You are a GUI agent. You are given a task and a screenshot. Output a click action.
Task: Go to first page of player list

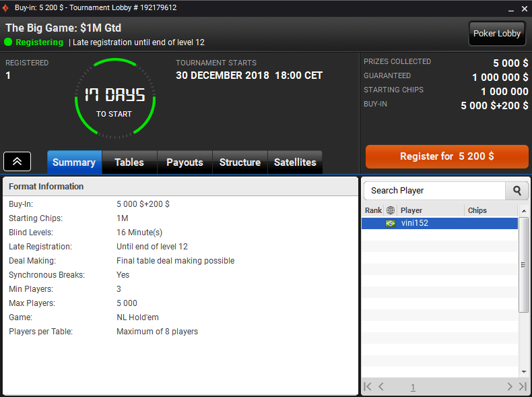tap(368, 387)
